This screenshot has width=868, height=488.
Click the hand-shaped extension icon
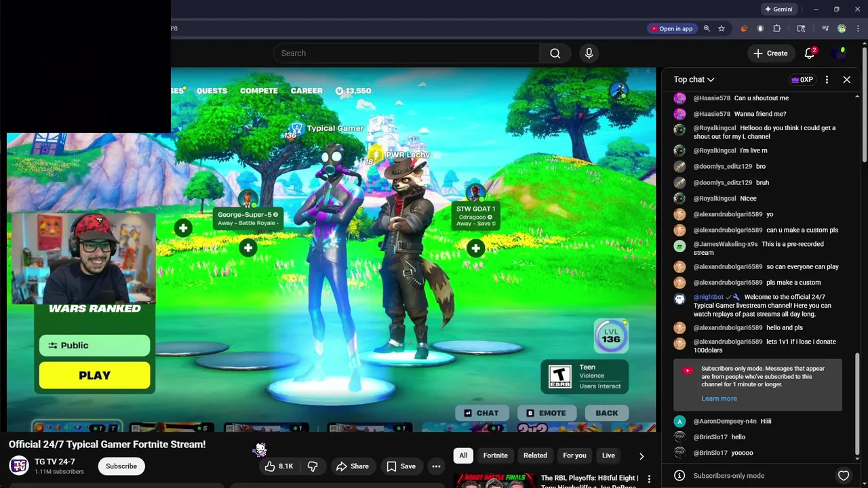tap(760, 28)
